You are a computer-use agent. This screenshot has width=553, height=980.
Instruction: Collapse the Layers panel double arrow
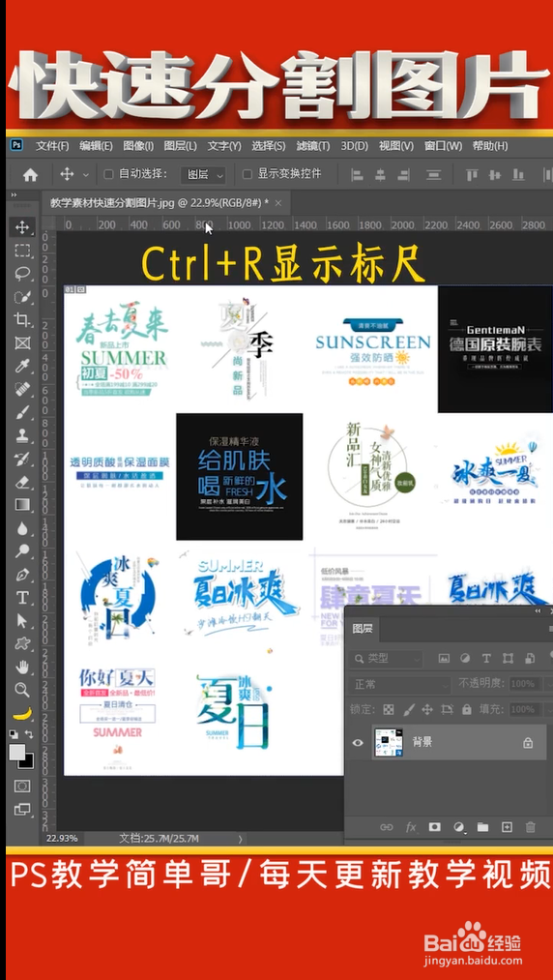[x=538, y=610]
